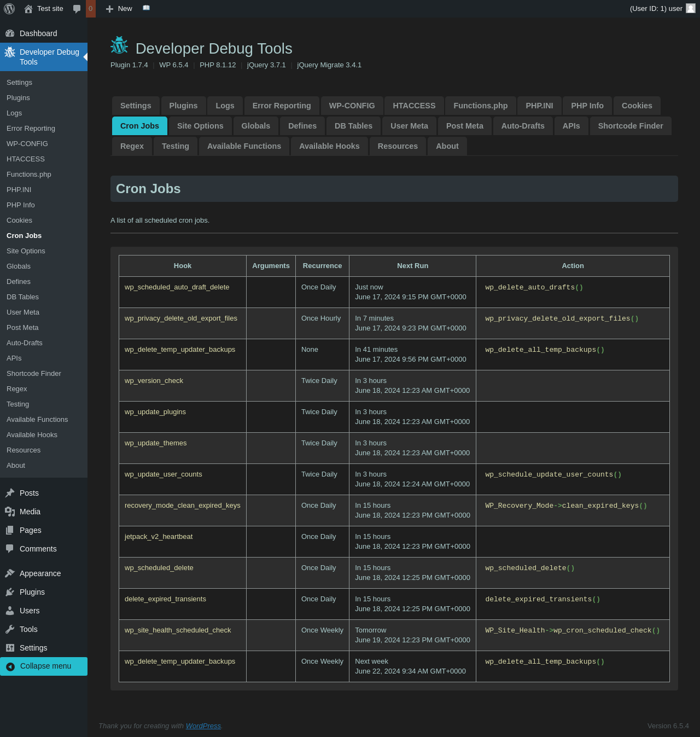Screen dimensions: 700x737
Task: Open the comments bubble icon in admin bar
Action: tap(77, 9)
